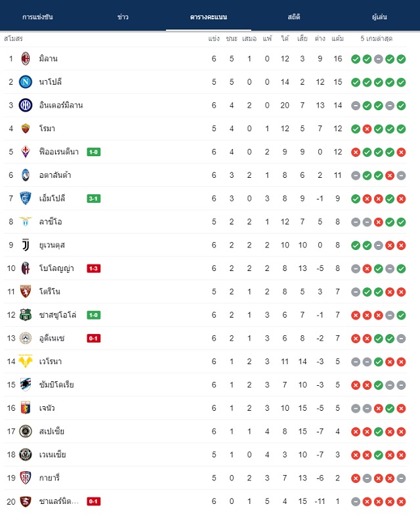Open the สถิติ tab

(294, 16)
